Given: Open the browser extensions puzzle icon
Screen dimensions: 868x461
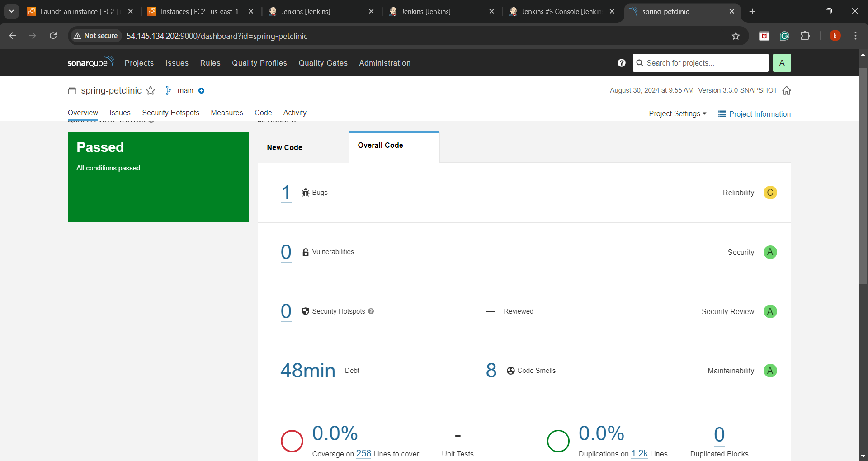Looking at the screenshot, I should coord(805,36).
